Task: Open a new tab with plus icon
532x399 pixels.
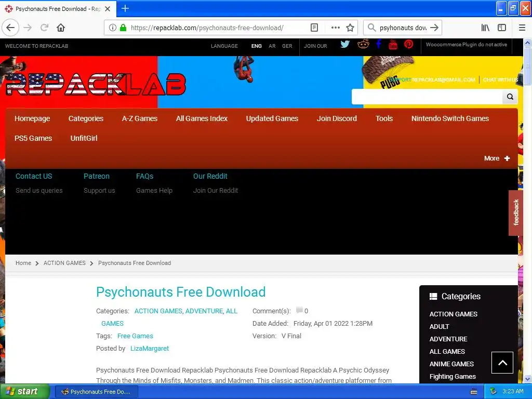Action: [x=125, y=8]
